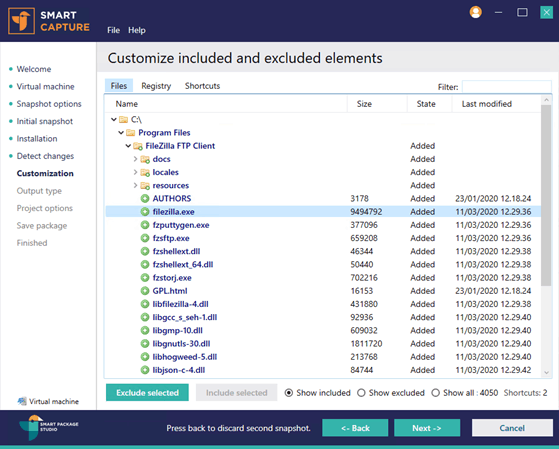This screenshot has height=449, width=559.
Task: Expand the resources folder node
Action: click(135, 185)
